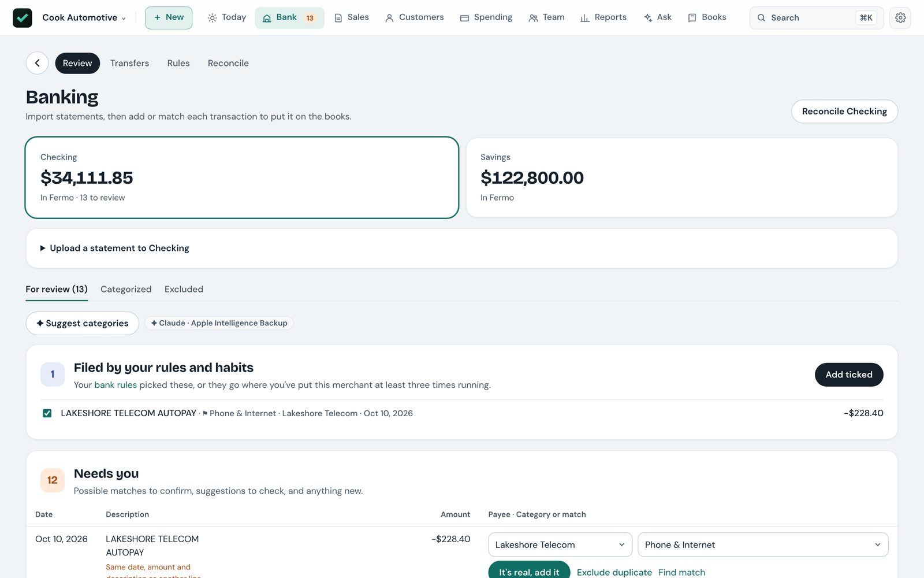Open the settings gear icon
This screenshot has height=578, width=924.
point(900,18)
